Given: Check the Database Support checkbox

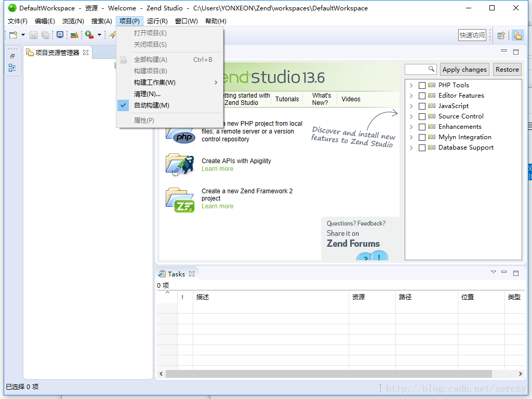Looking at the screenshot, I should click(422, 148).
